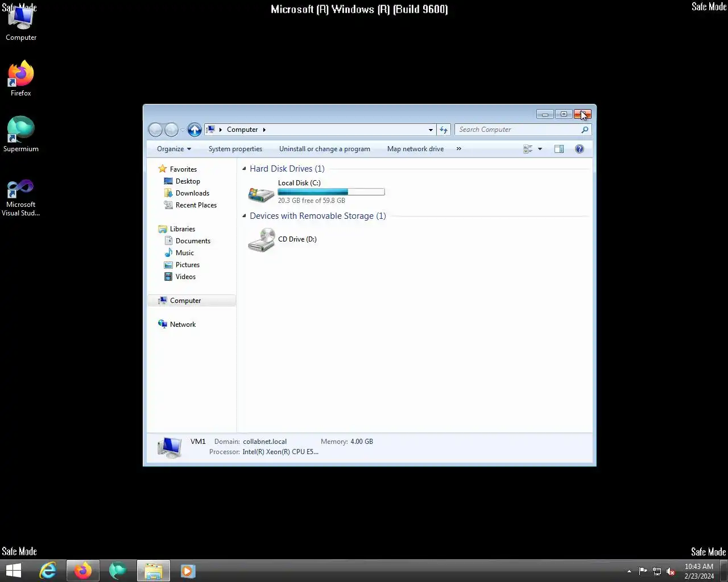728x582 pixels.
Task: Click the Network icon in navigation pane
Action: 163,325
